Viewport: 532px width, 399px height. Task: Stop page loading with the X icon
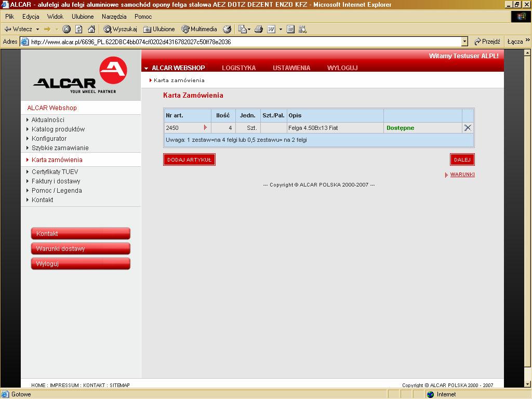click(x=66, y=29)
